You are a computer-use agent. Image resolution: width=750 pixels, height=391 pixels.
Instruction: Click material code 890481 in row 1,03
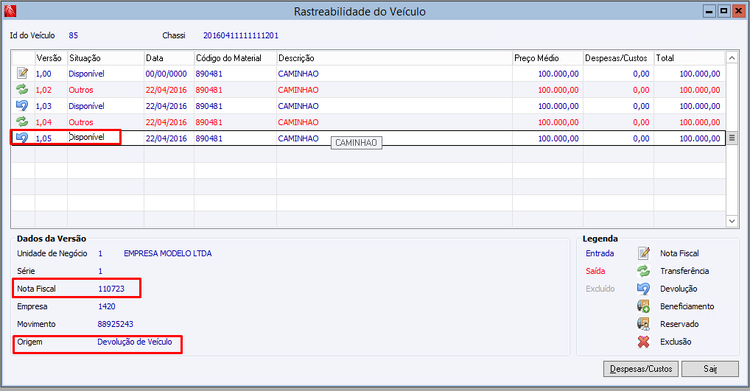(x=209, y=106)
